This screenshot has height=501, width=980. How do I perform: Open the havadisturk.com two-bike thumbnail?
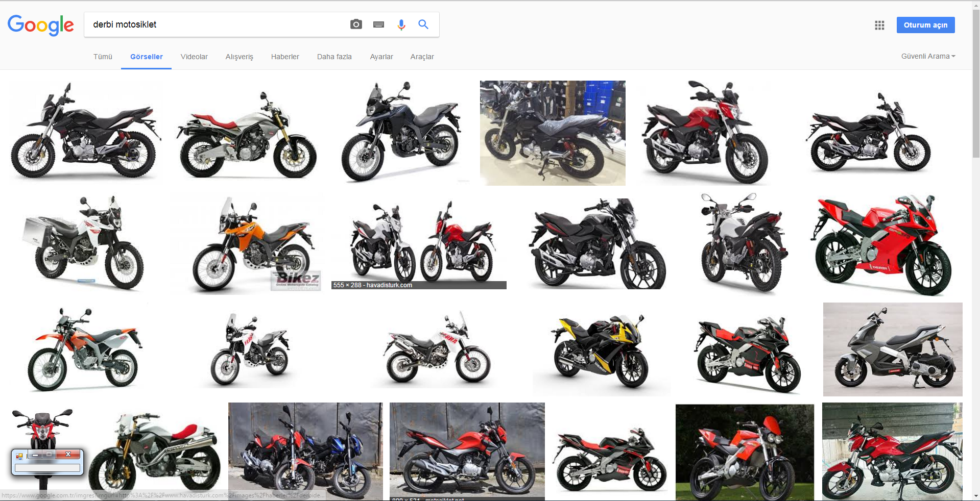(419, 244)
